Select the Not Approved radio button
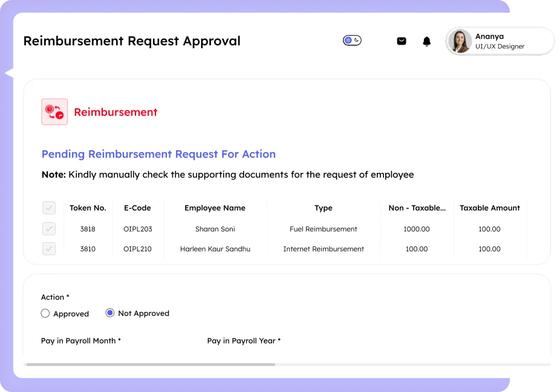This screenshot has height=392, width=560. click(x=110, y=313)
